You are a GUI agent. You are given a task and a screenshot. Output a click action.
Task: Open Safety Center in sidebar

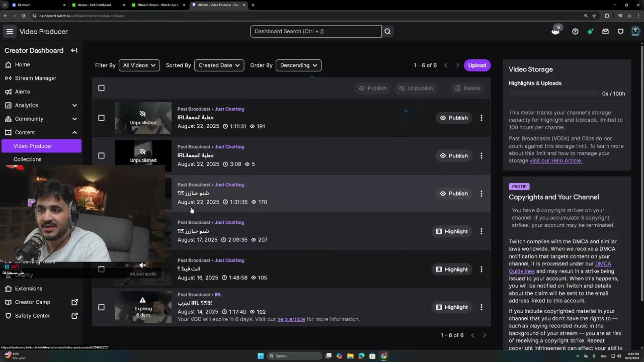click(x=41, y=316)
